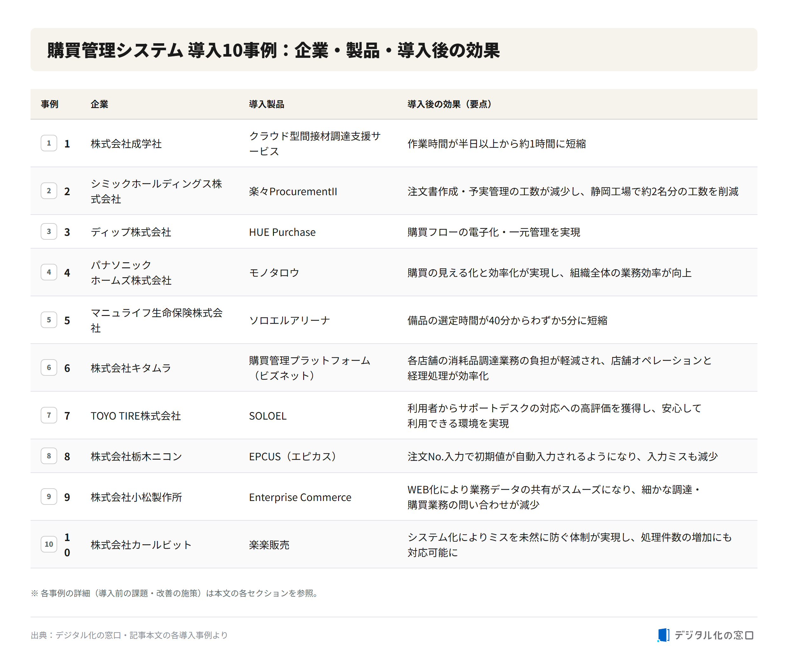Click the デジタル化の窓口 brand name text
Screen dimensions: 788x672
714,635
